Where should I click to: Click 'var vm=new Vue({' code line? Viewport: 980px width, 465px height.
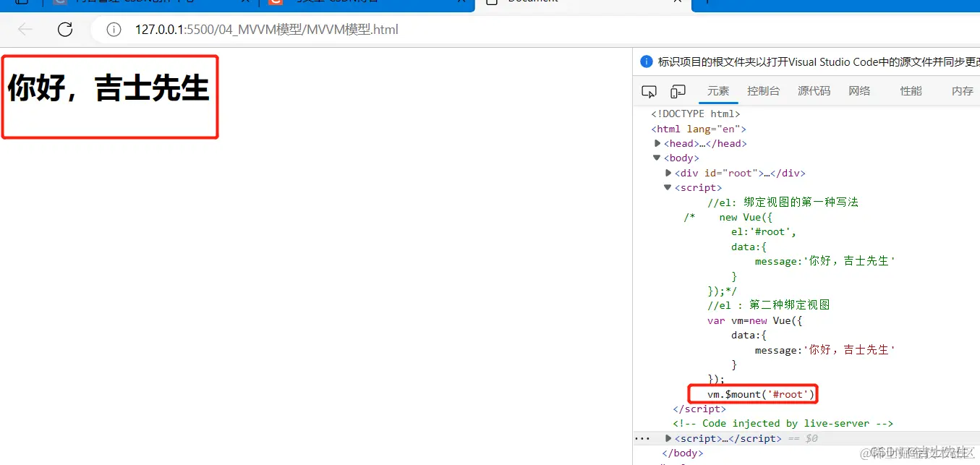[755, 320]
